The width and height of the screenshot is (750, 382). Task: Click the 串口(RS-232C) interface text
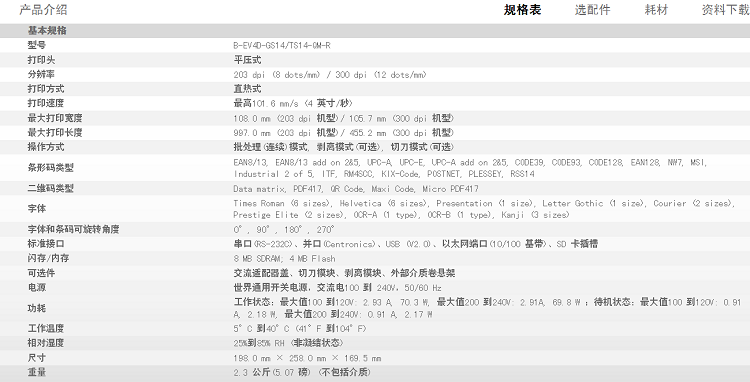pyautogui.click(x=416, y=244)
